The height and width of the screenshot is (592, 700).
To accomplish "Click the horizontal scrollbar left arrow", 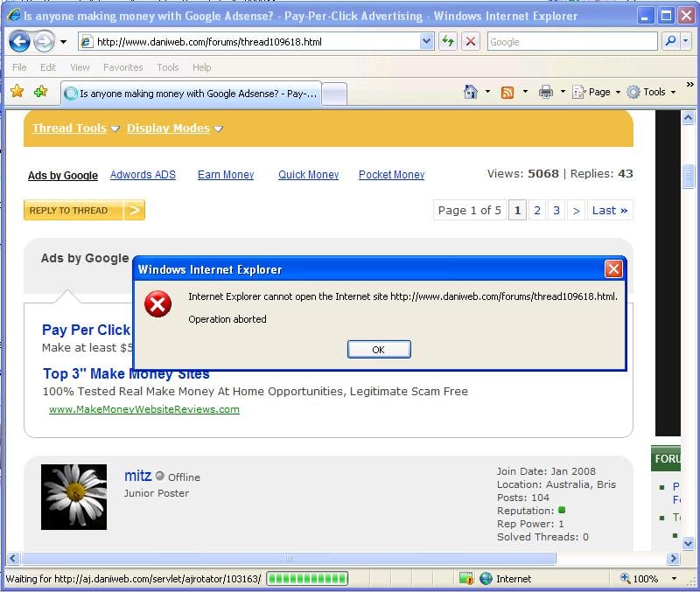I will pyautogui.click(x=13, y=558).
